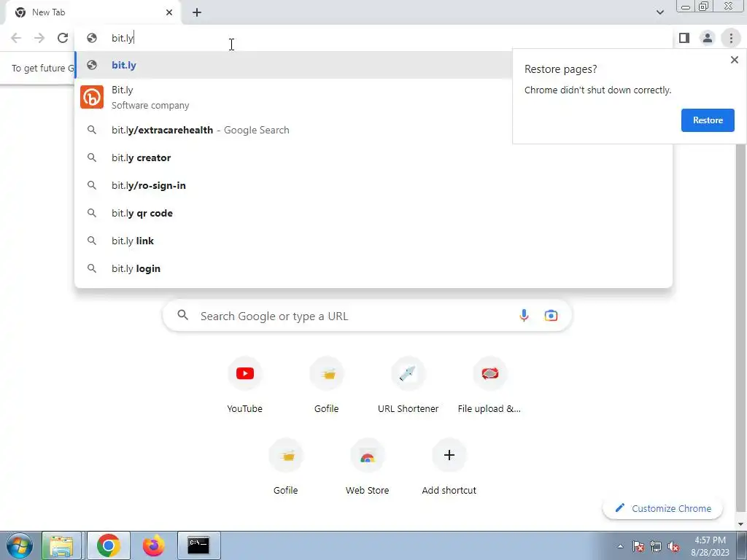Click the Action Center flag icon
Screen dimensions: 747x560
[x=638, y=546]
